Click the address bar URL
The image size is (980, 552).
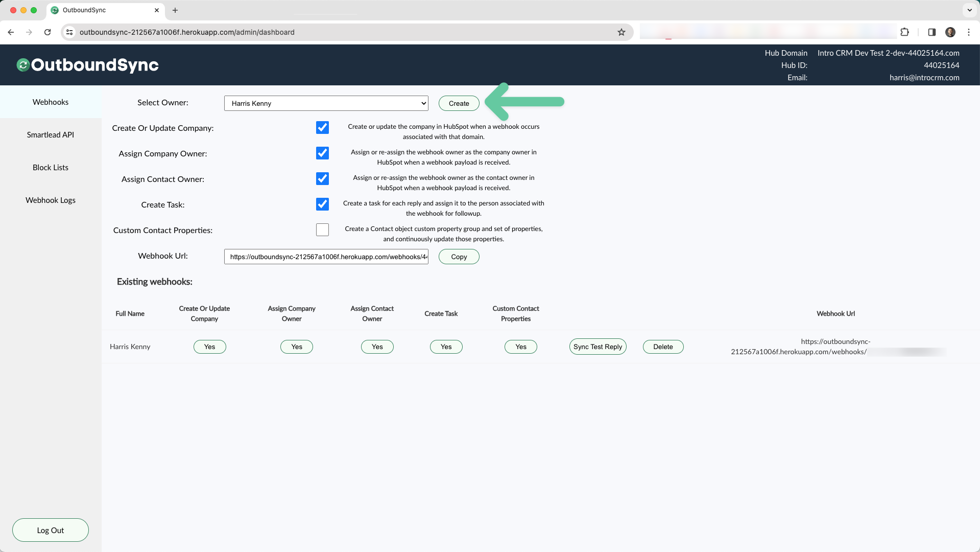[187, 32]
